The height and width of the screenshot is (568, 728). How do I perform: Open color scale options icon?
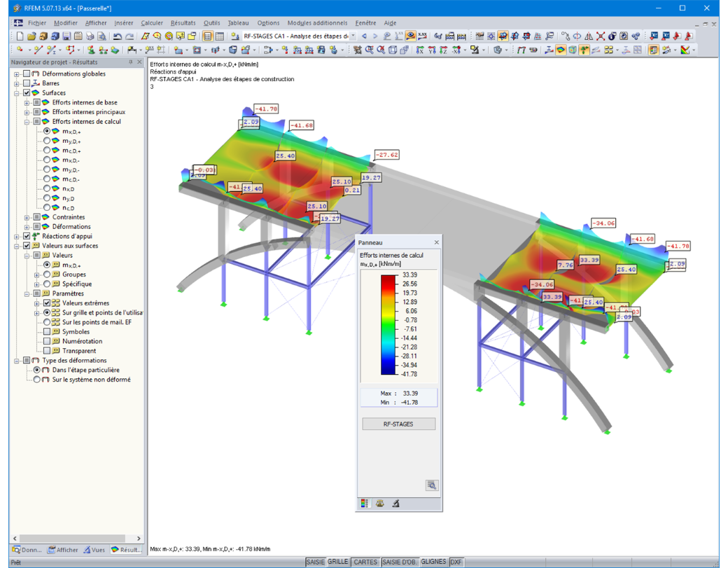coord(685,50)
